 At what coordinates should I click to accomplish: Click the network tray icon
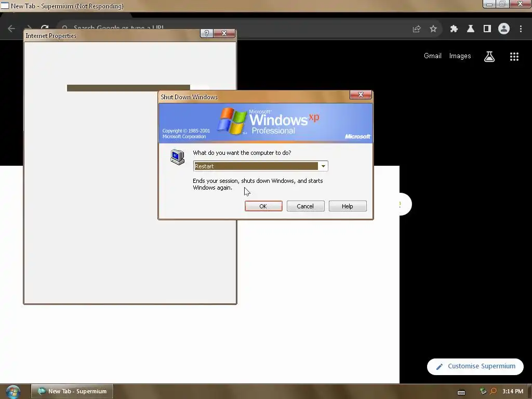tap(483, 391)
